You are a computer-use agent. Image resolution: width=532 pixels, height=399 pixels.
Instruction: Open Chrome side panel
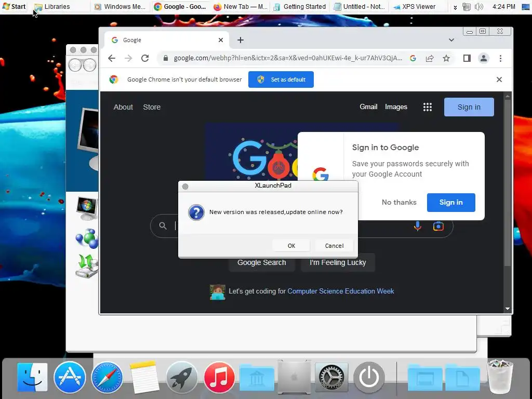pyautogui.click(x=467, y=58)
